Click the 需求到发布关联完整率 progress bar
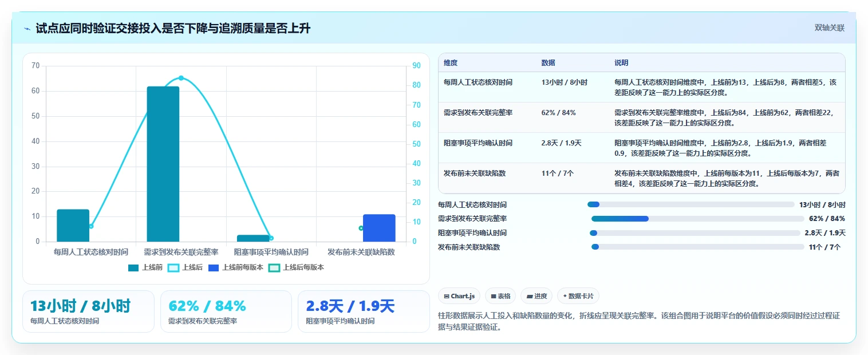868x355 pixels. (698, 219)
